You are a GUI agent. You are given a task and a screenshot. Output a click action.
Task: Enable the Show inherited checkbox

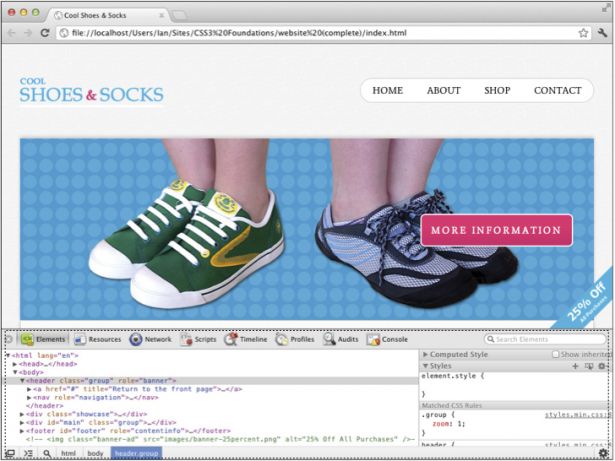(x=555, y=354)
